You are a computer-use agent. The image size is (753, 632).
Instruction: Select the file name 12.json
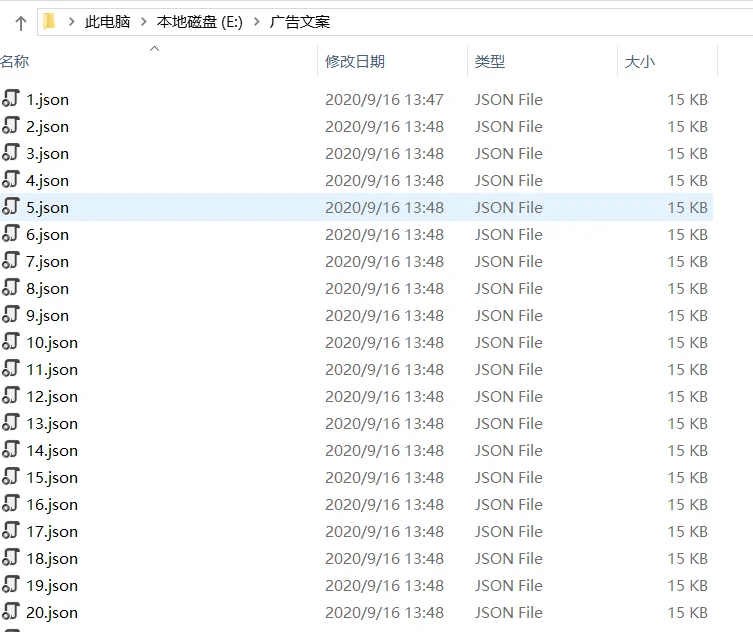[52, 397]
